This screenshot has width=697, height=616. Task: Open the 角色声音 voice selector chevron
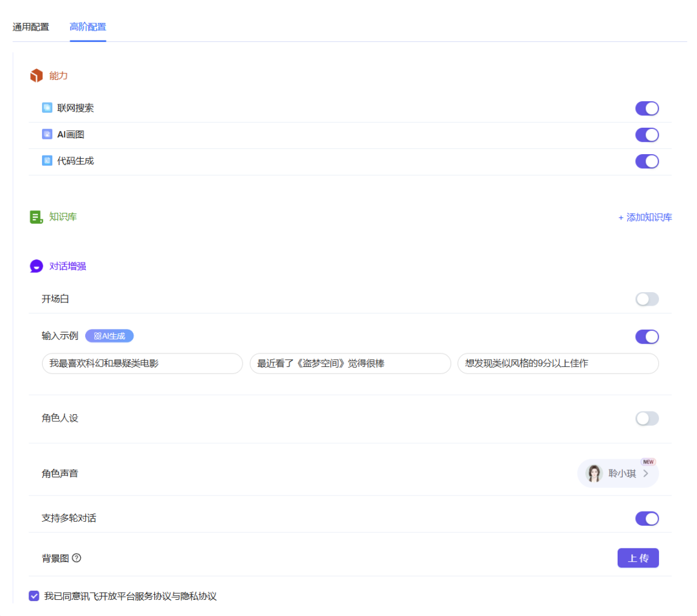tap(645, 473)
